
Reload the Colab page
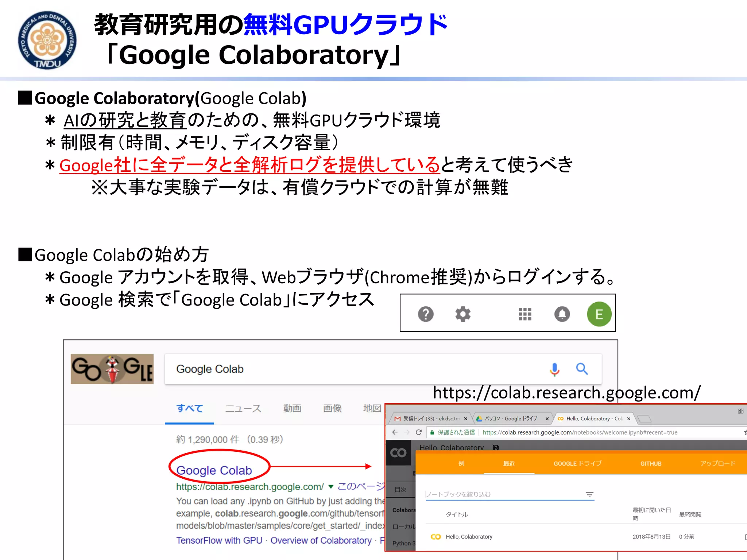(x=419, y=432)
